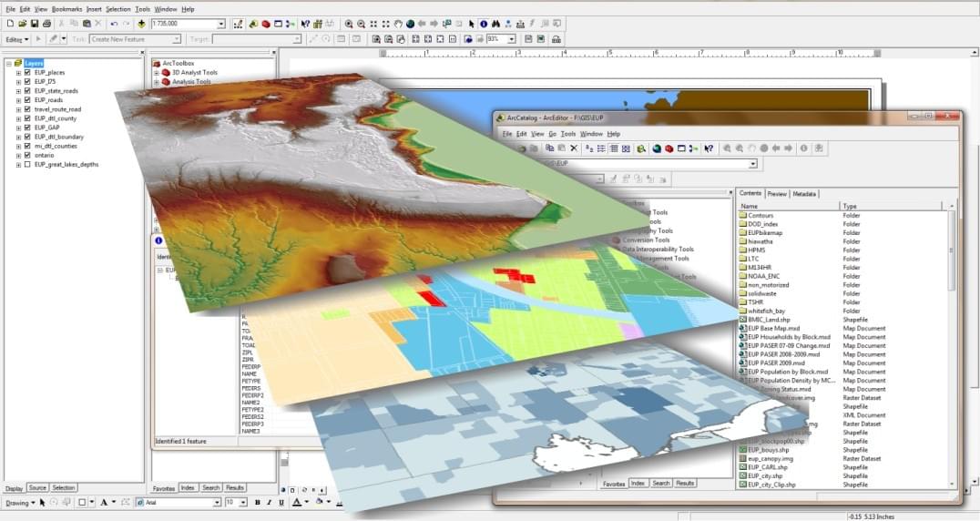Open the Arial font name dropdown
The image size is (980, 521).
(x=217, y=502)
